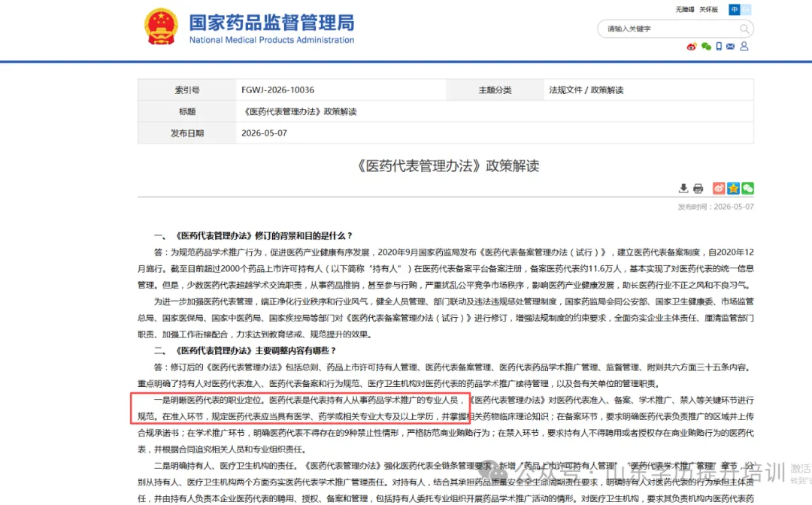Click paragraph starting 一是明晰医药代表的职业定位
Screen dimensions: 812x505
pyautogui.click(x=445, y=425)
